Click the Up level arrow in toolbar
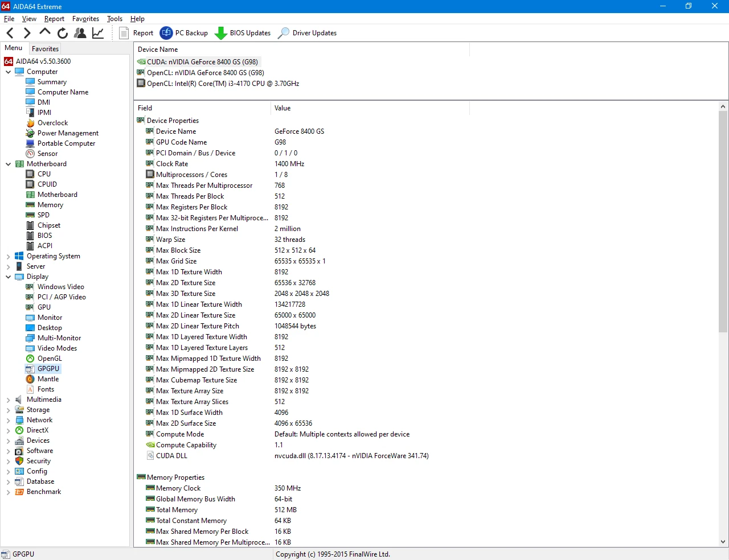 (x=45, y=32)
